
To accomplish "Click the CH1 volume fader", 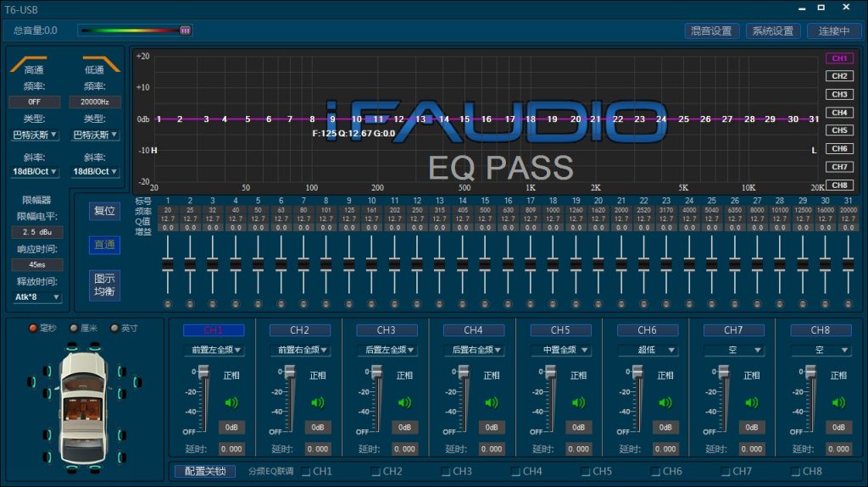I will click(203, 372).
